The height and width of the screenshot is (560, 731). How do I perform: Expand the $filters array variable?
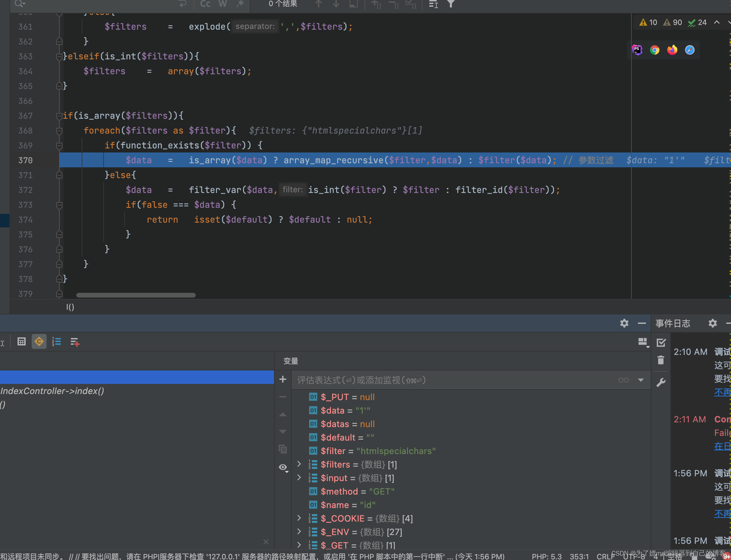[299, 464]
